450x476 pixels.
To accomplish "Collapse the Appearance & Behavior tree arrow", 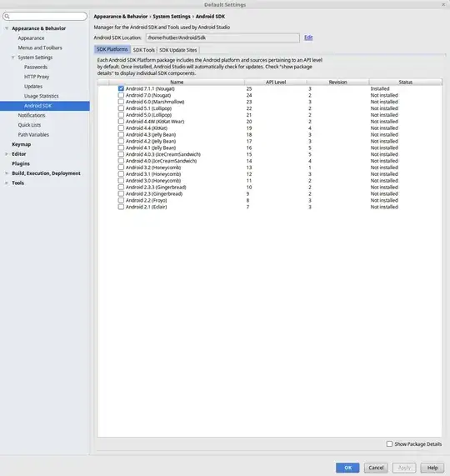I will pos(7,28).
